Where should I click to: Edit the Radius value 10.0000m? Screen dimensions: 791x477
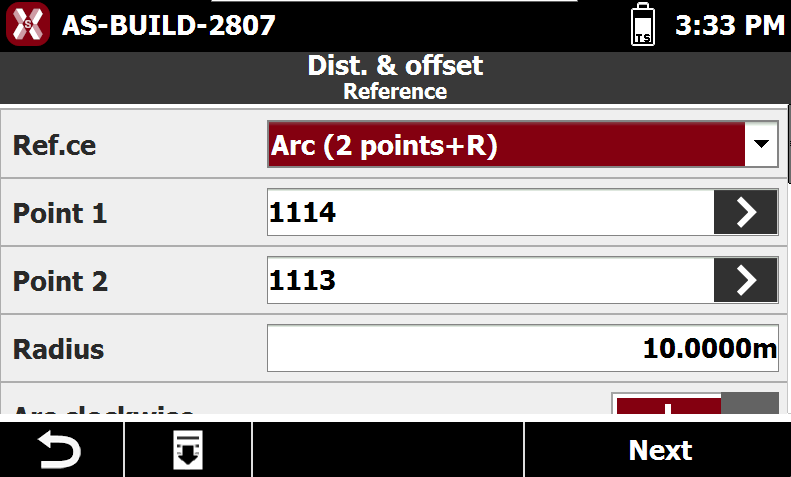[x=523, y=348]
